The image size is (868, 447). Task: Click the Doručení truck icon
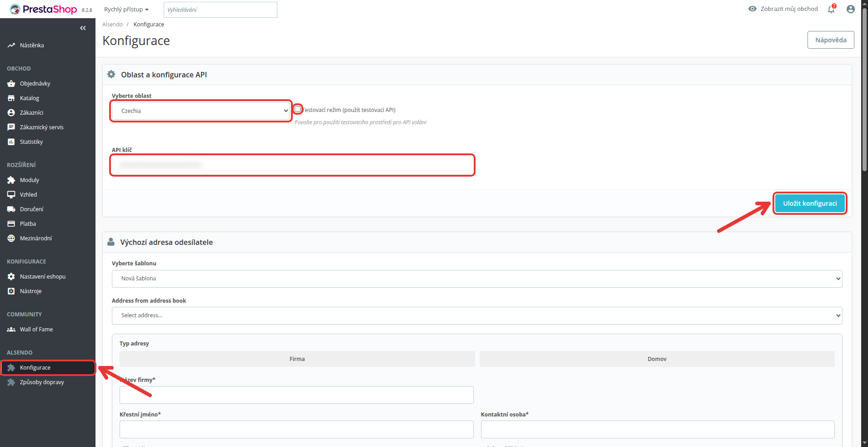11,209
